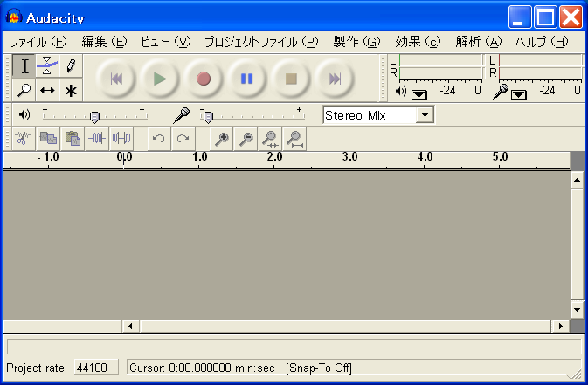588x385 pixels.
Task: Begin recording with the red Record button
Action: click(204, 79)
